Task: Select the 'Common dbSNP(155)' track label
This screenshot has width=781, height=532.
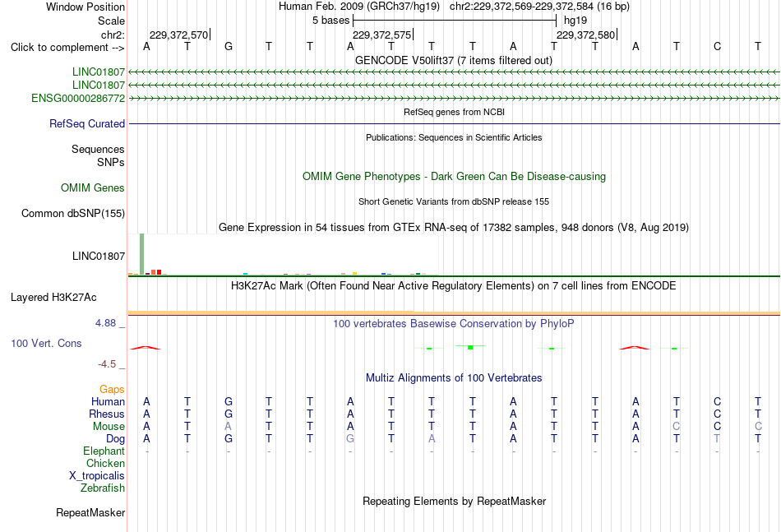Action: coord(73,213)
